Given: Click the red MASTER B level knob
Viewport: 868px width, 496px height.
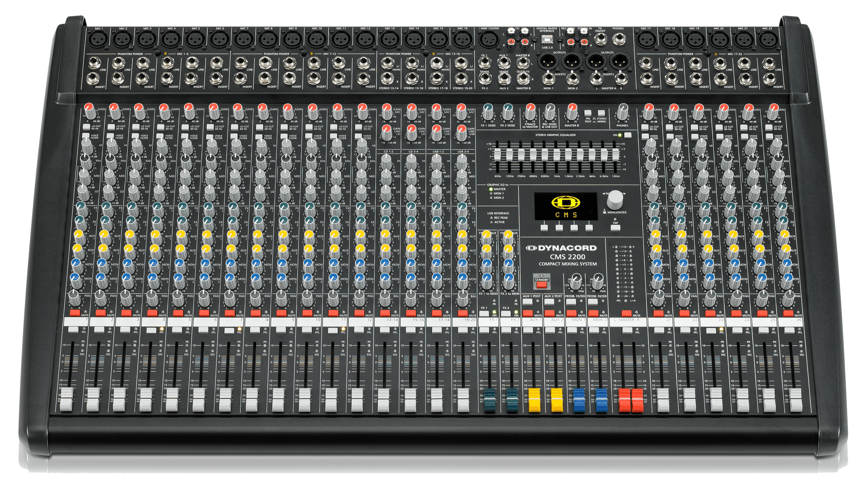Looking at the screenshot, I should point(573,111).
